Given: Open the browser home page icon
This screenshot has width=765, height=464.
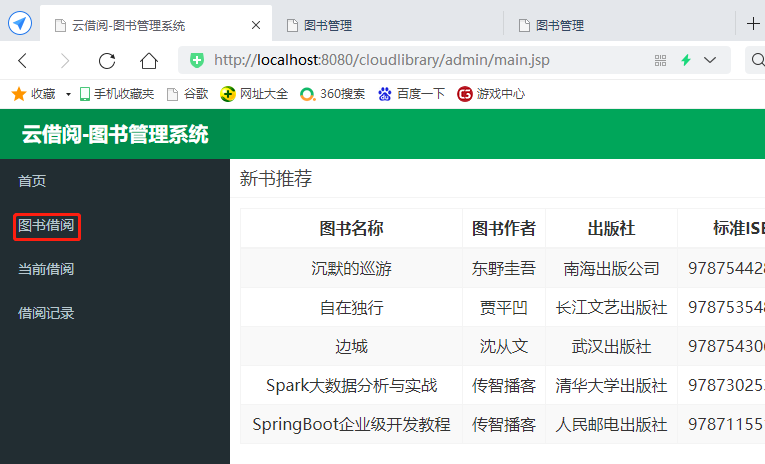Looking at the screenshot, I should point(149,61).
